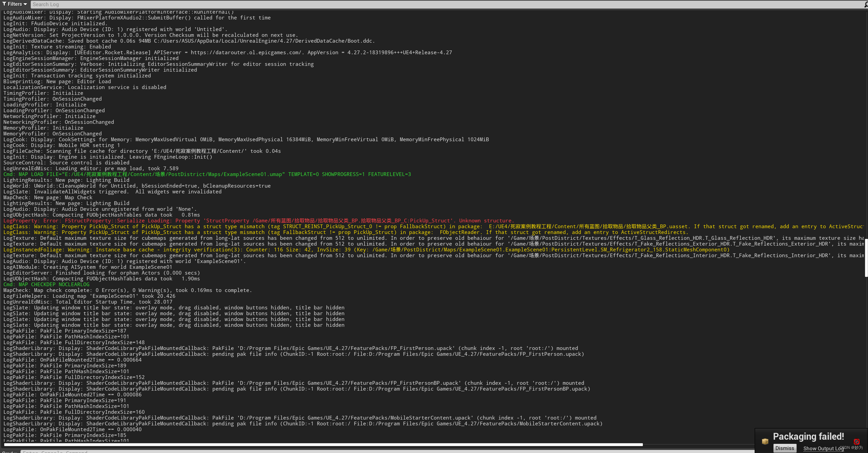Click 'MapCheck: Map check complete: 0 Error(s)' line
This screenshot has height=453, width=868.
[128, 290]
